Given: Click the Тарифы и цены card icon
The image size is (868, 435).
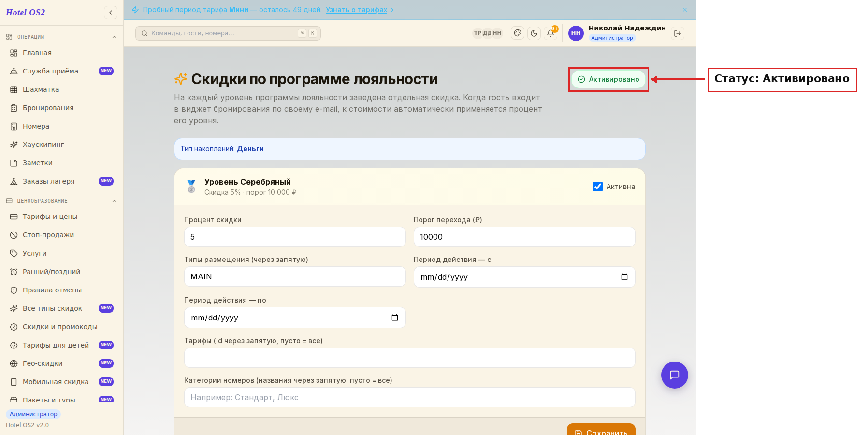Looking at the screenshot, I should 14,217.
